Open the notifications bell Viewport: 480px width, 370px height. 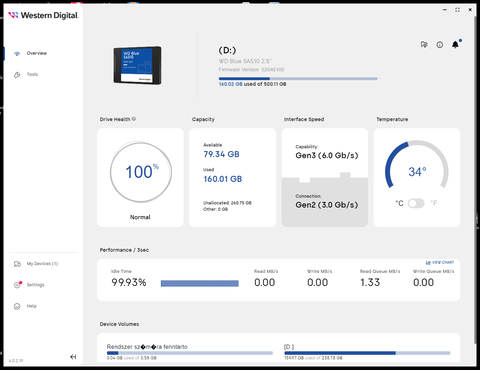[455, 44]
